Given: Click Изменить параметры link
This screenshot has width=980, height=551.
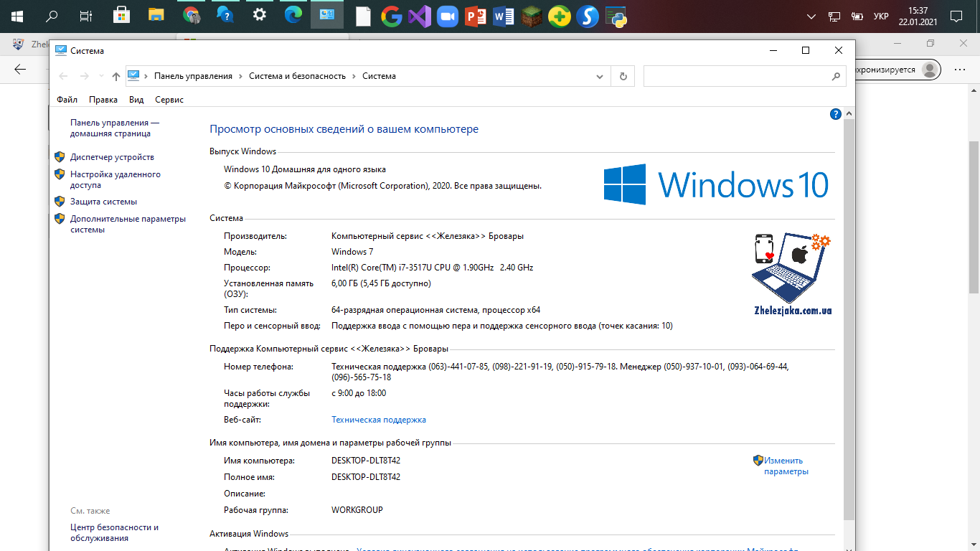Looking at the screenshot, I should click(786, 466).
